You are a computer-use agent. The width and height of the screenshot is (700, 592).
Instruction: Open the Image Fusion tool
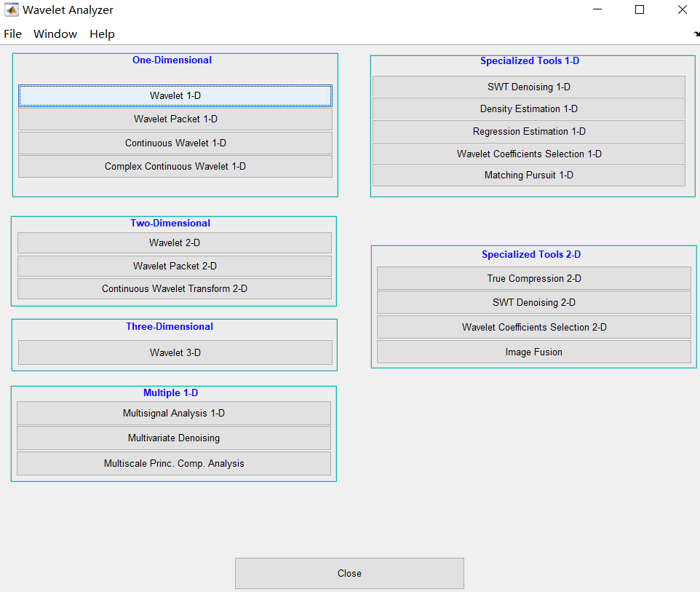(534, 352)
